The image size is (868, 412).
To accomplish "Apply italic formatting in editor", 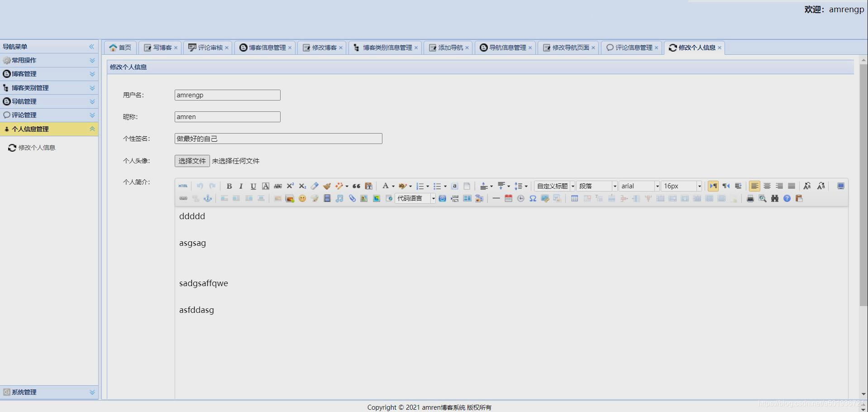I will (241, 186).
